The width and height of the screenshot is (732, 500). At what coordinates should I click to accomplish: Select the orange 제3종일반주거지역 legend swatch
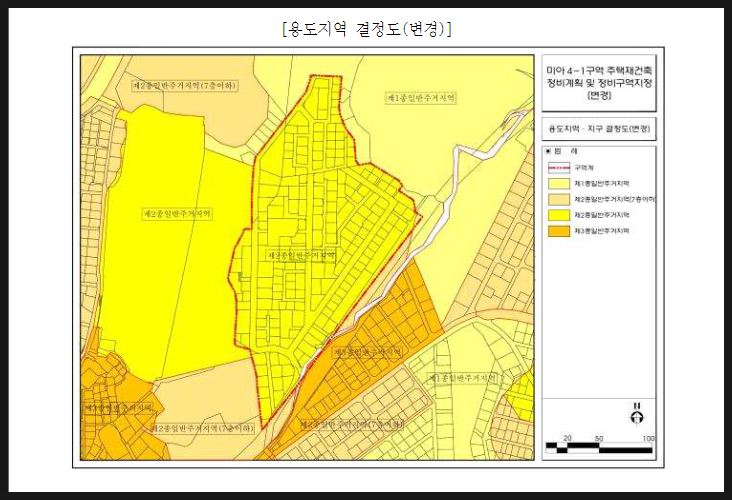coord(559,231)
